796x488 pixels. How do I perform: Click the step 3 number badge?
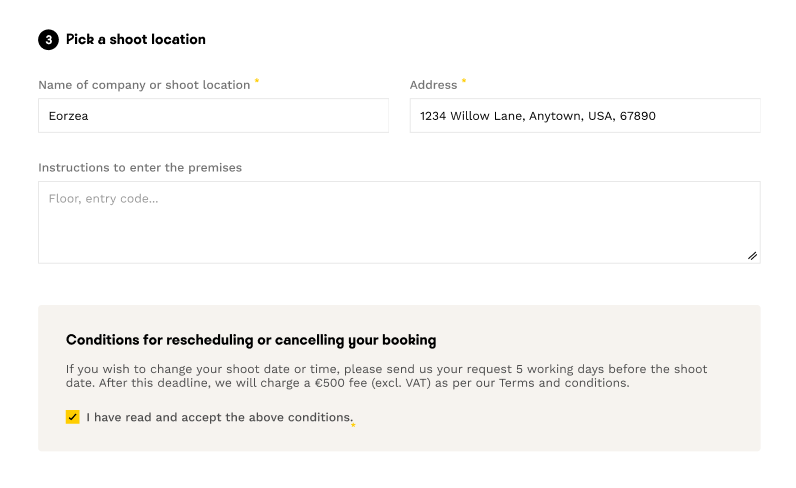(x=48, y=40)
